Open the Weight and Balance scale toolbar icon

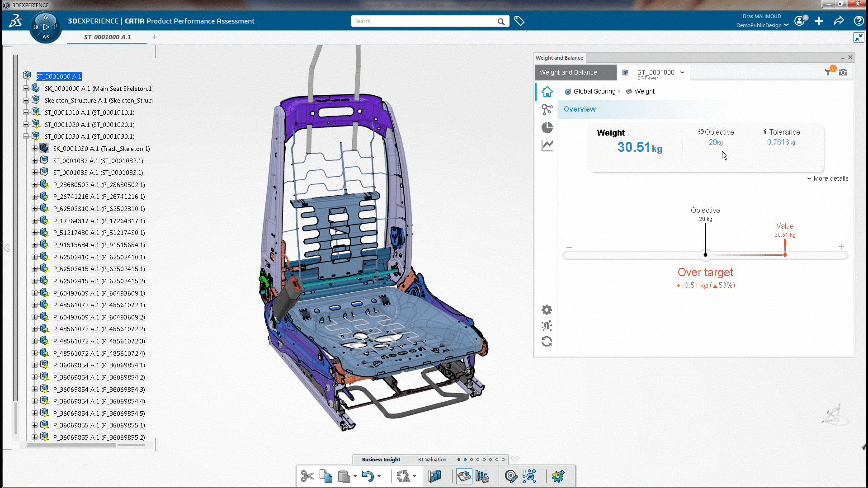464,476
